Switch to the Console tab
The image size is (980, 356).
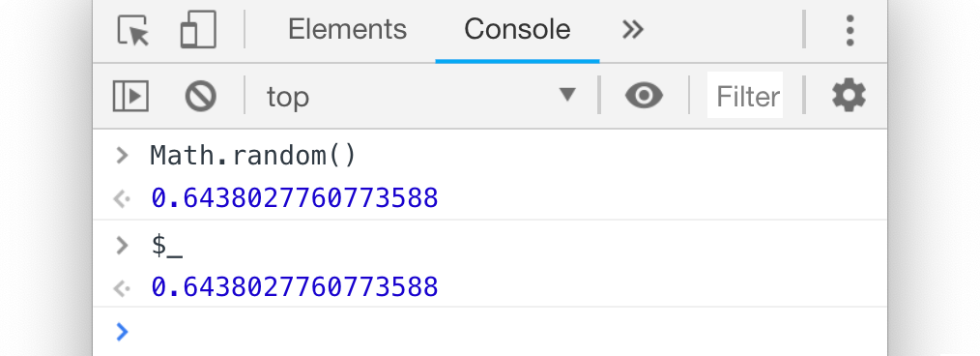[x=517, y=29]
